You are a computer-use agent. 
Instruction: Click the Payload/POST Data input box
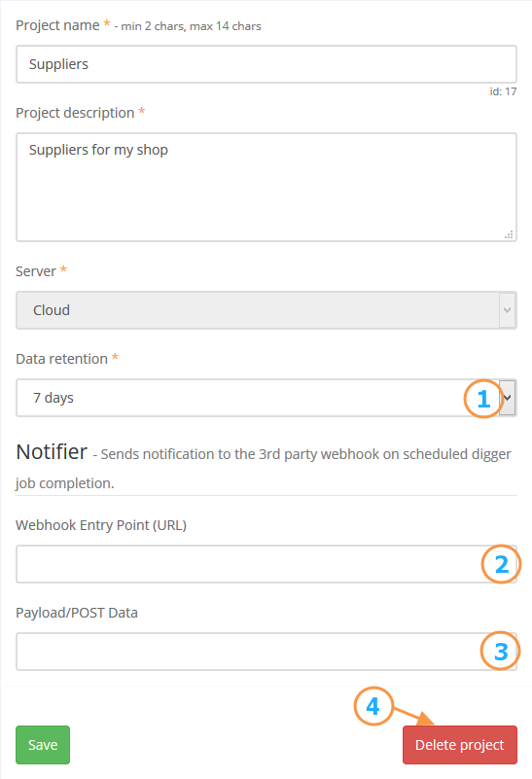click(266, 652)
